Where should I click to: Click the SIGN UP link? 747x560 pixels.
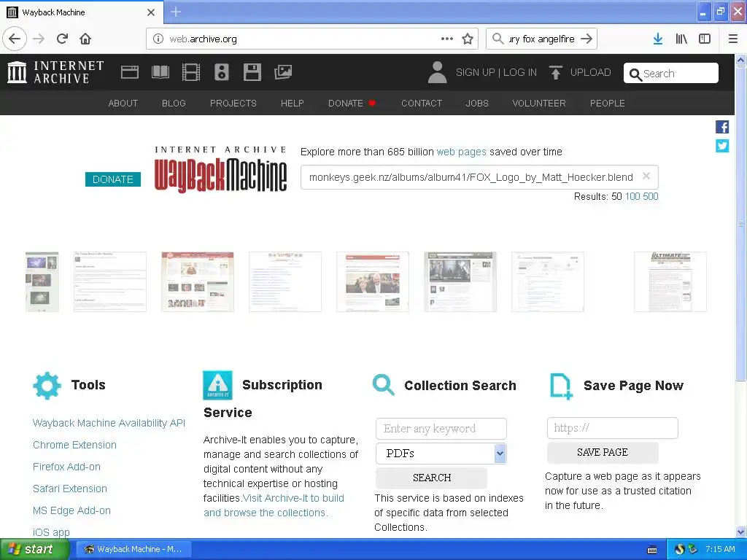(x=476, y=72)
